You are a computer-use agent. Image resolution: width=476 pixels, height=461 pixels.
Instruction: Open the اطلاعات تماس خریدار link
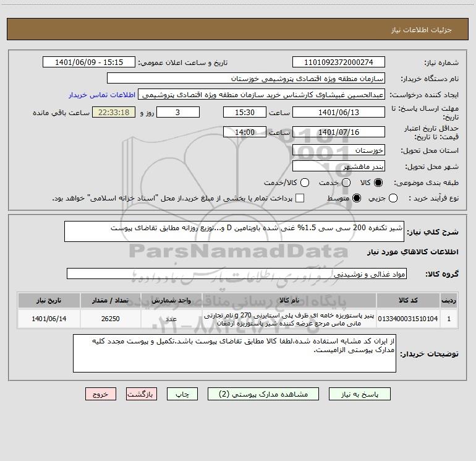coord(102,95)
